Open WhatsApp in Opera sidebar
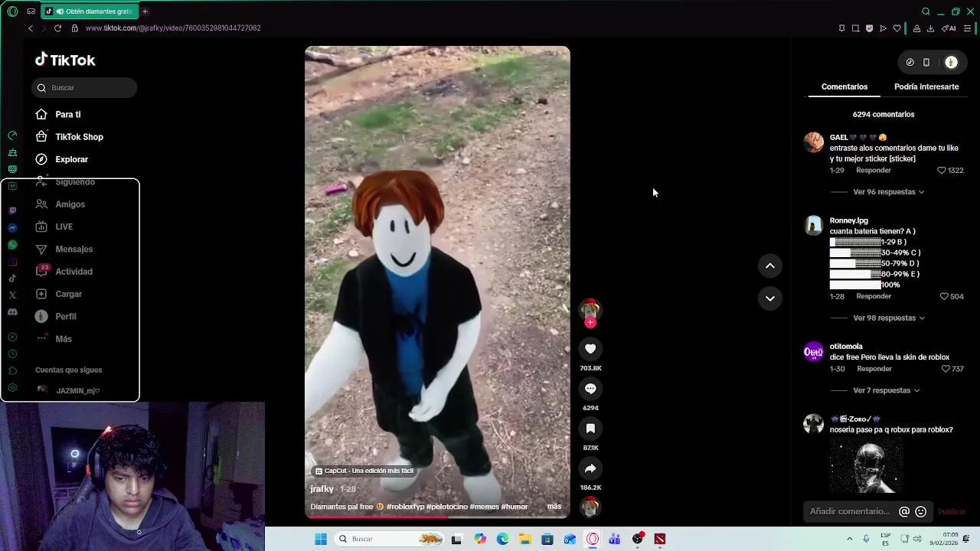The image size is (980, 551). (x=12, y=245)
